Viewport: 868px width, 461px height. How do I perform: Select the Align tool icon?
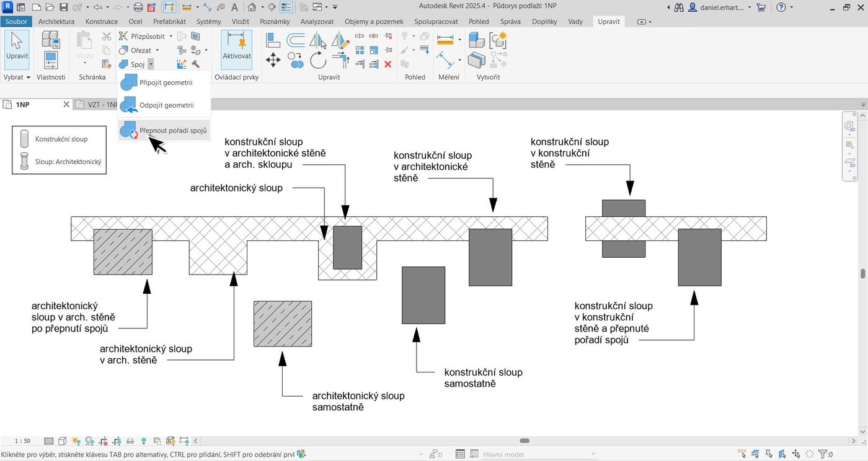273,41
